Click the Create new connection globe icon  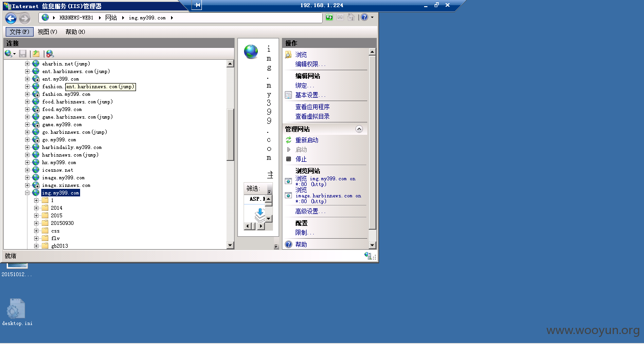click(x=8, y=54)
